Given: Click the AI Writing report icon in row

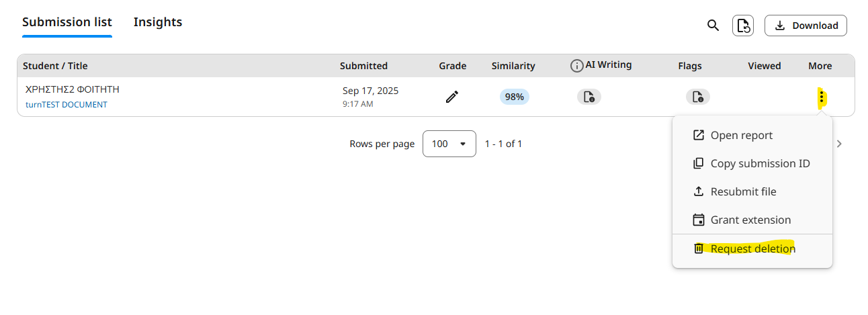Looking at the screenshot, I should click(589, 97).
